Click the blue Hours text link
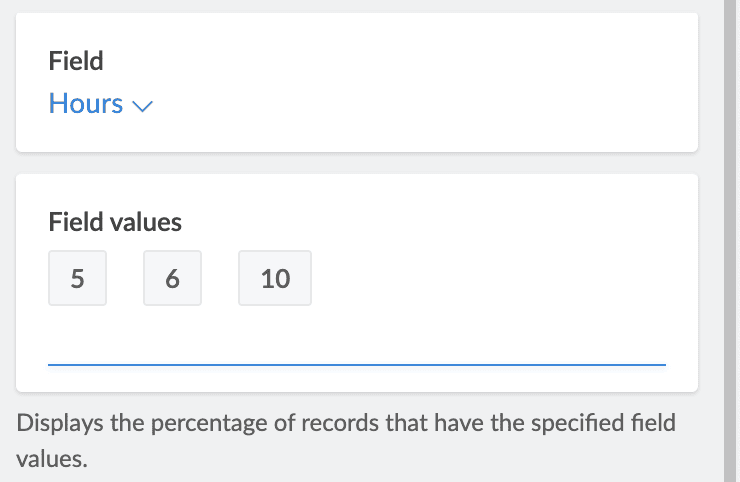 [x=86, y=104]
